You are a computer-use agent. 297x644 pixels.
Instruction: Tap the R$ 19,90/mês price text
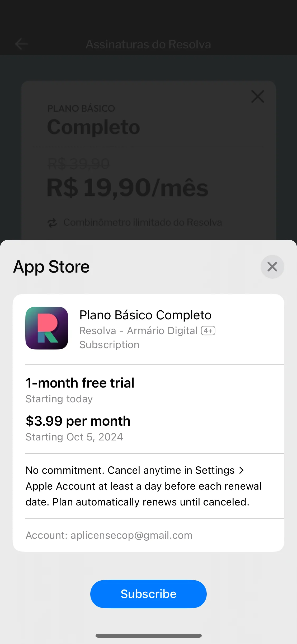(x=128, y=188)
